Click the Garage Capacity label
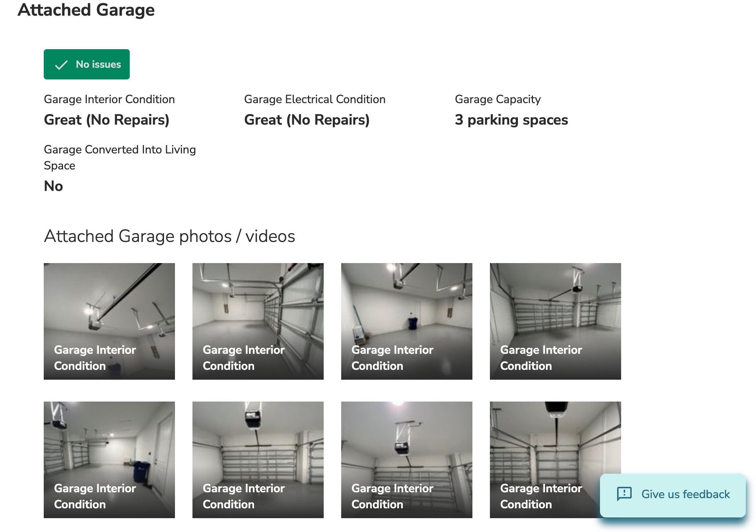This screenshot has height=532, width=756. (498, 99)
